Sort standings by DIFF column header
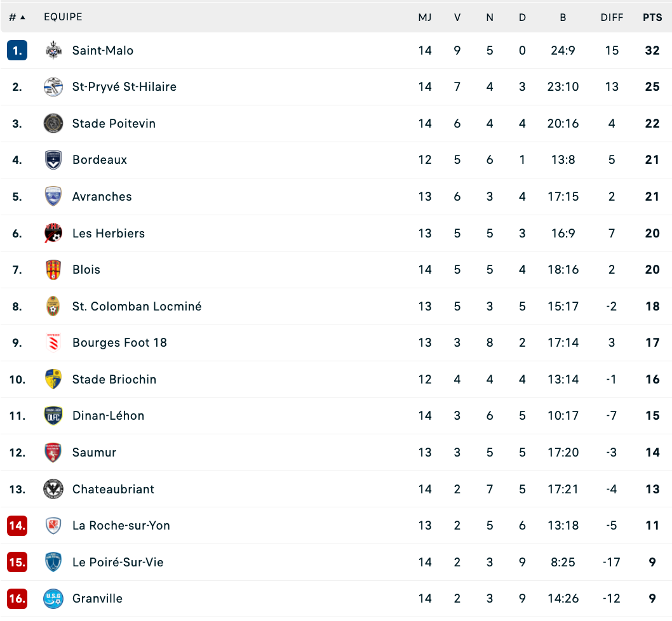 tap(612, 17)
